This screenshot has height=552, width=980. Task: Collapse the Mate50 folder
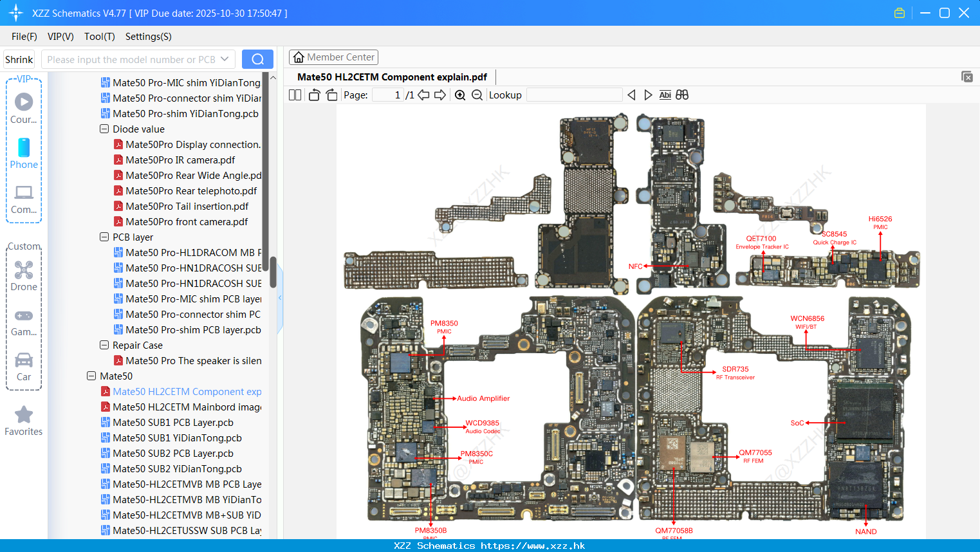[91, 376]
